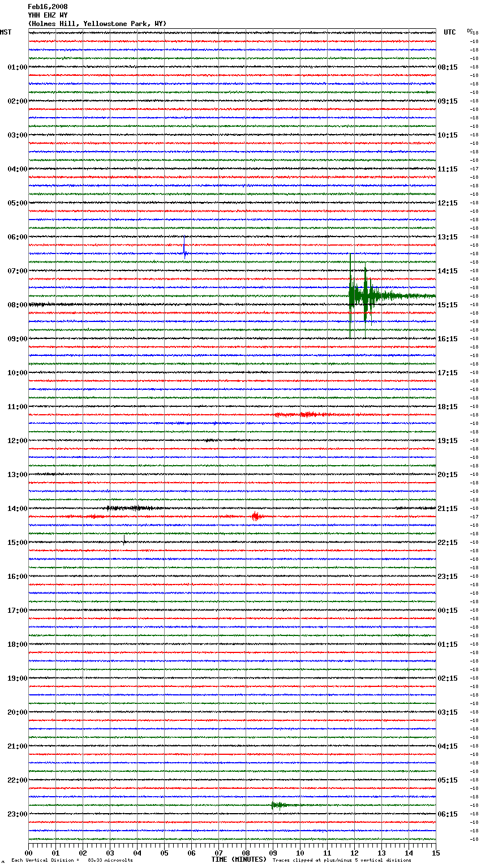
Task: Select the station code 'YHH EHZ WY'
Action: click(x=48, y=15)
